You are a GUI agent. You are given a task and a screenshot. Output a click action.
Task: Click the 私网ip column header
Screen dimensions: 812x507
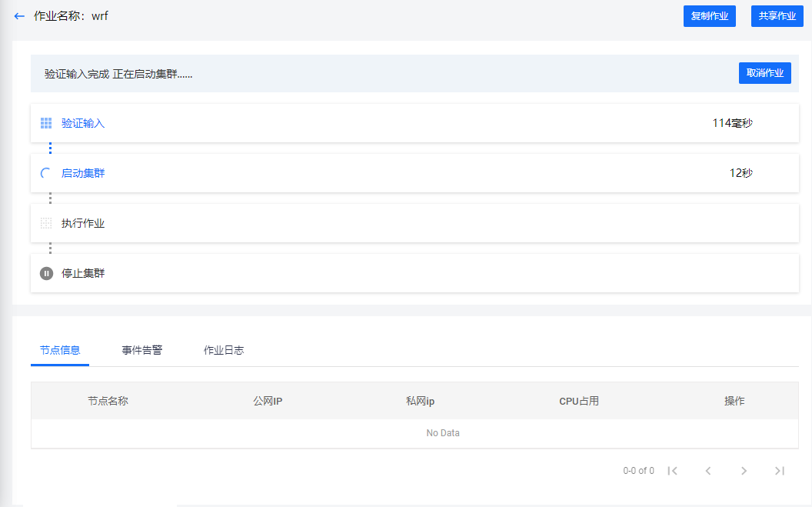[x=420, y=401]
